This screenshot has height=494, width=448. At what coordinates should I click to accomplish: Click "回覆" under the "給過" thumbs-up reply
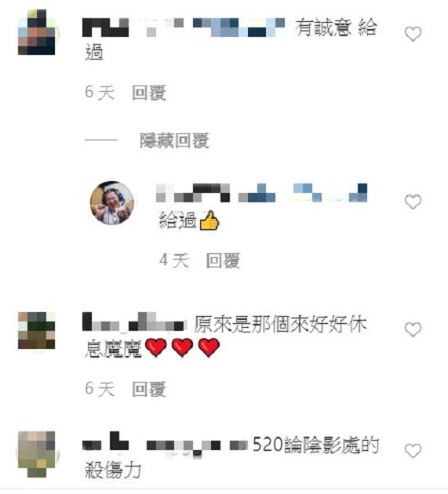pos(223,260)
